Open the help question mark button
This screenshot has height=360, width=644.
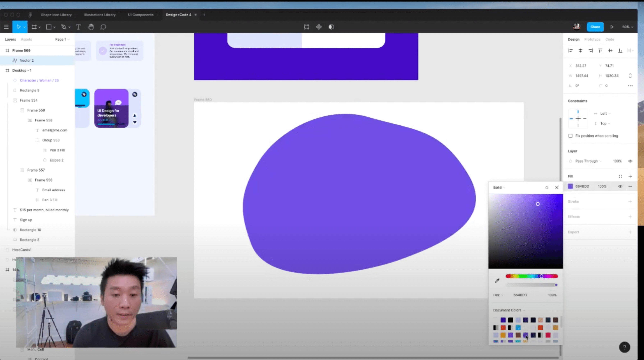(624, 347)
